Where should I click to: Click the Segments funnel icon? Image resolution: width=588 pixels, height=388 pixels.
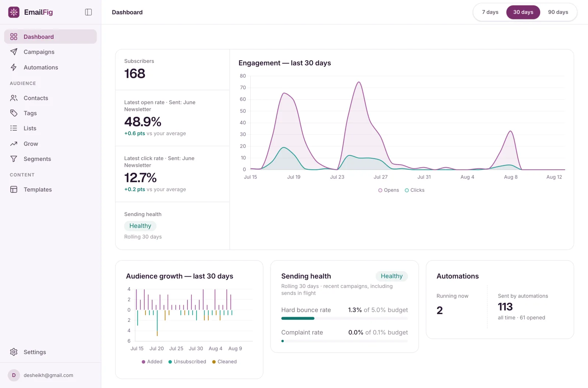click(14, 159)
